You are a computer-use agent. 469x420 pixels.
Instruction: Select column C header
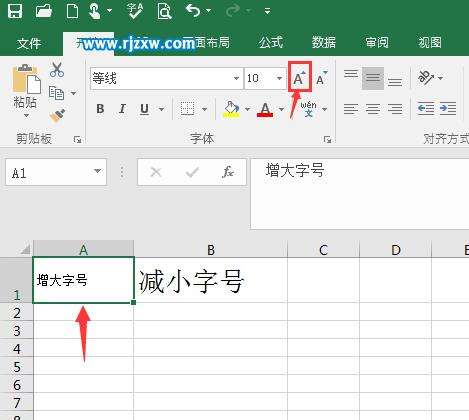[x=323, y=249]
